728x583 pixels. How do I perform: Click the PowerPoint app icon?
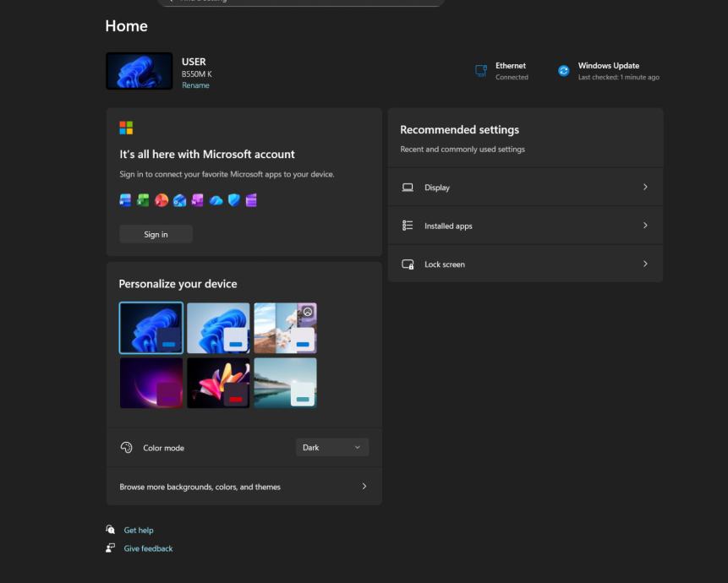pyautogui.click(x=161, y=200)
